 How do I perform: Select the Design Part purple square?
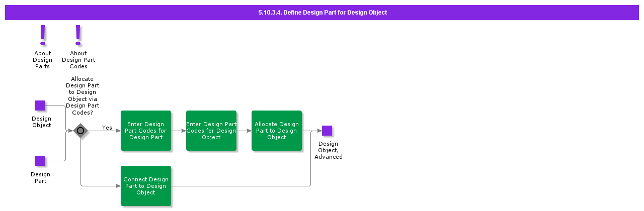tap(40, 161)
